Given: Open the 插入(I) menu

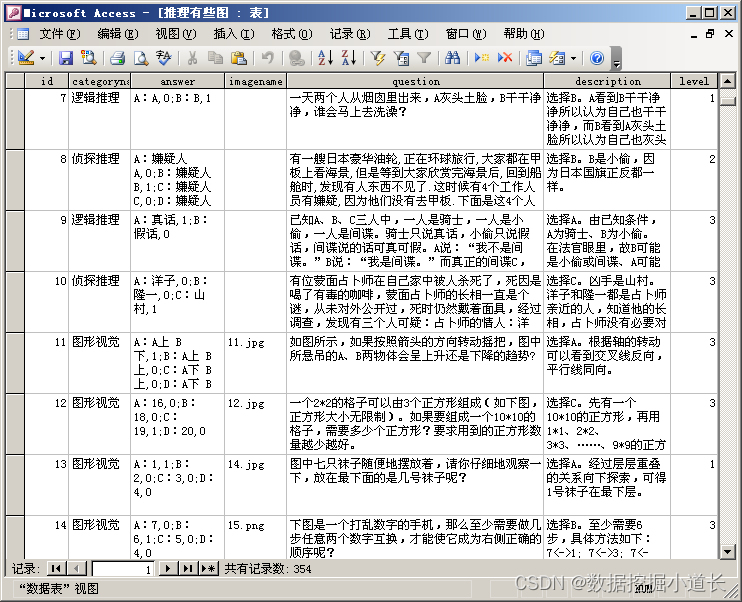Looking at the screenshot, I should coord(234,34).
